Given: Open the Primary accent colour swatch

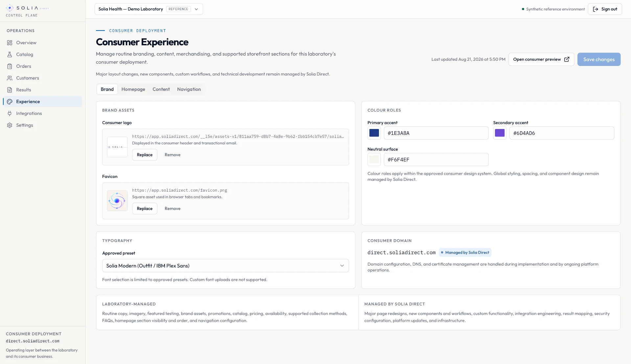Looking at the screenshot, I should point(374,133).
